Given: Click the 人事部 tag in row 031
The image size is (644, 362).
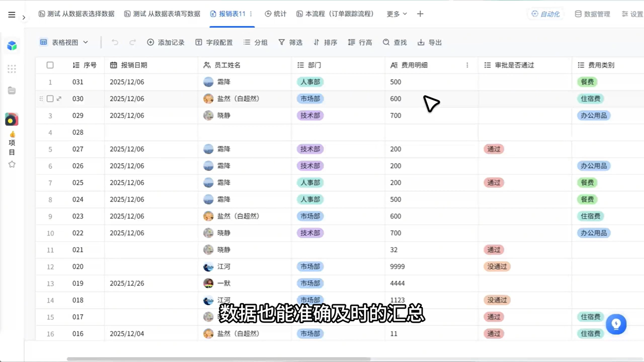Looking at the screenshot, I should [x=310, y=82].
